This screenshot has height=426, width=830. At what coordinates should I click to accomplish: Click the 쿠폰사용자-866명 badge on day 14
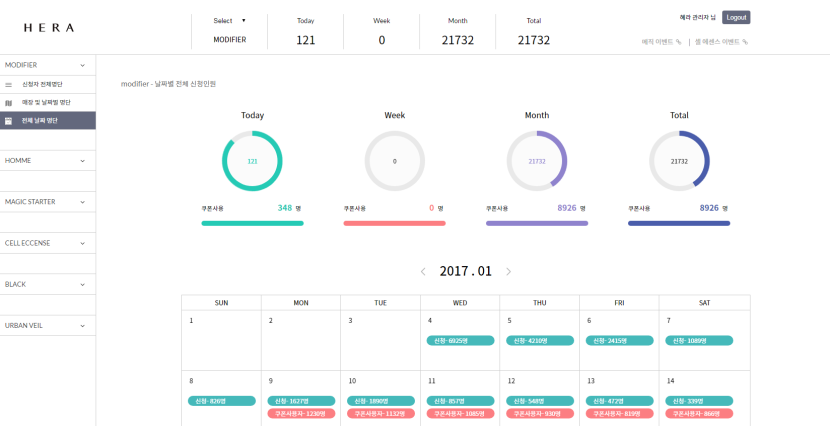699,413
